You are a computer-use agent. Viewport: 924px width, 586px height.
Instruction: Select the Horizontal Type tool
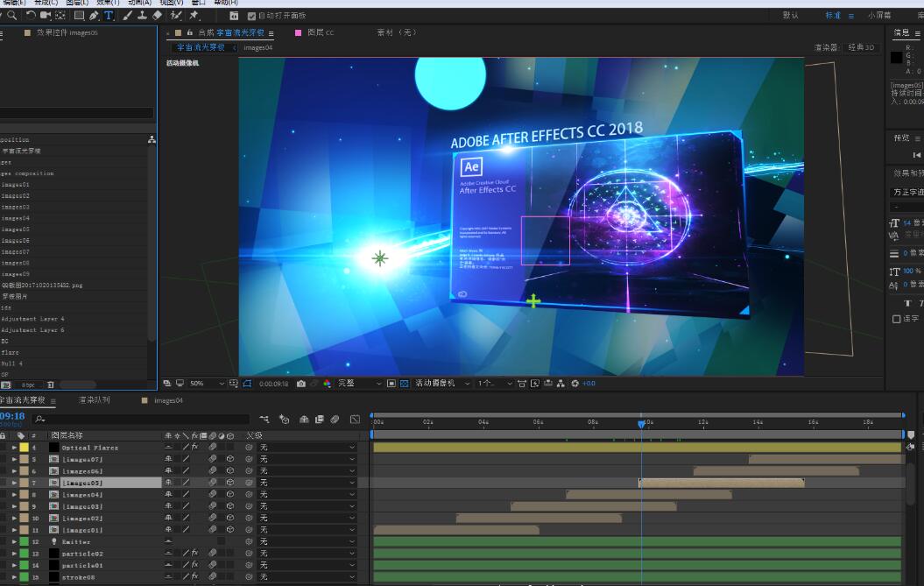click(109, 15)
